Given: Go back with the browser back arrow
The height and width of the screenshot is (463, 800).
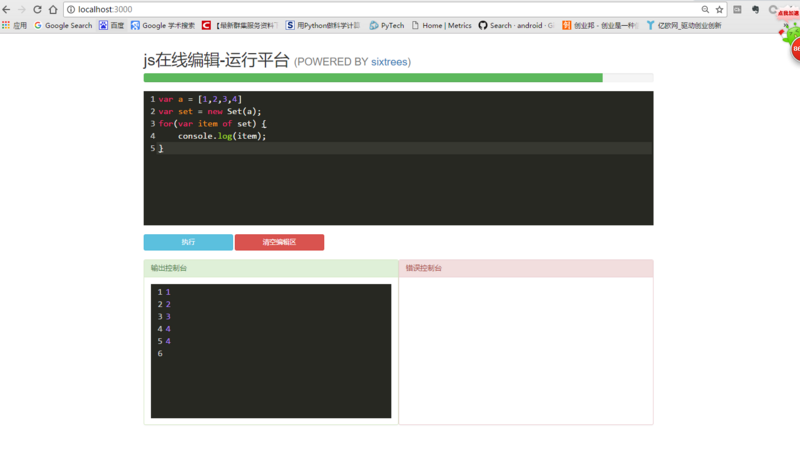Looking at the screenshot, I should point(6,9).
